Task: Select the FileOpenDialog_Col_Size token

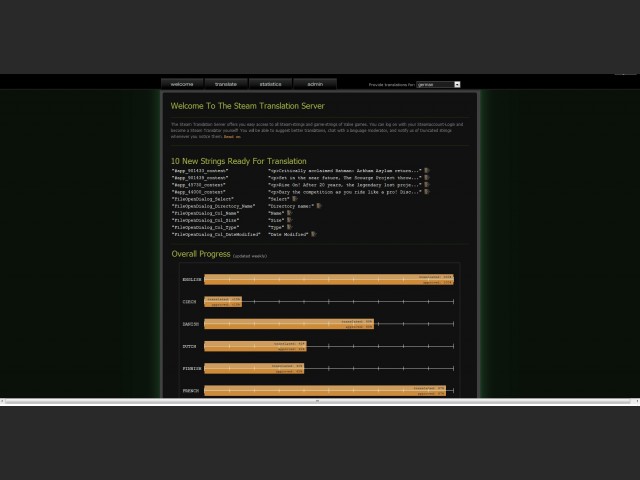Action: pos(206,220)
